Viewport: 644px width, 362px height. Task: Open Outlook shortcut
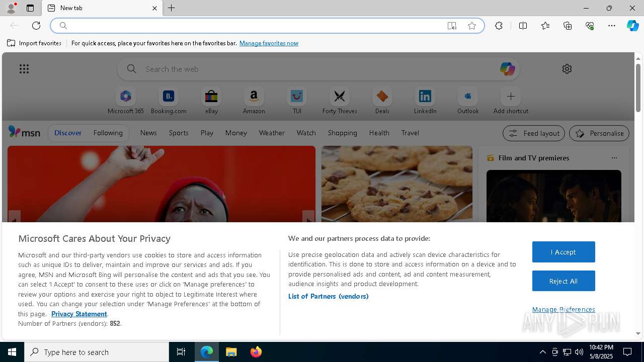pyautogui.click(x=468, y=101)
